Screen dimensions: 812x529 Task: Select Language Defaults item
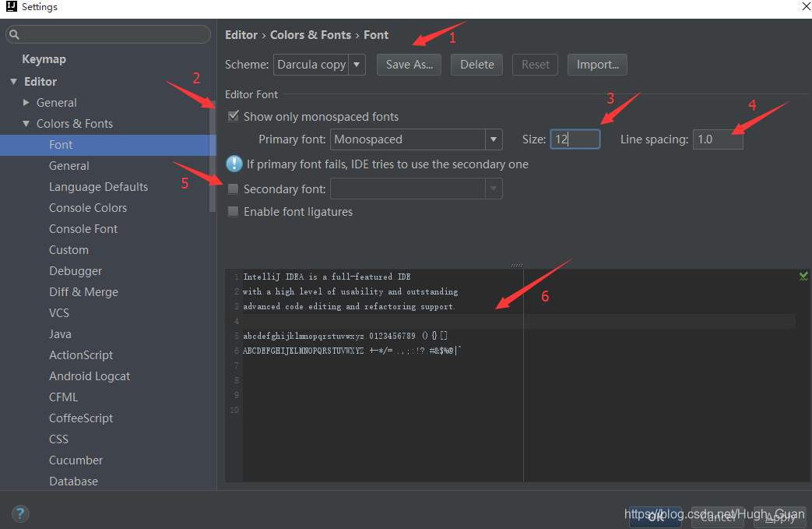[98, 187]
